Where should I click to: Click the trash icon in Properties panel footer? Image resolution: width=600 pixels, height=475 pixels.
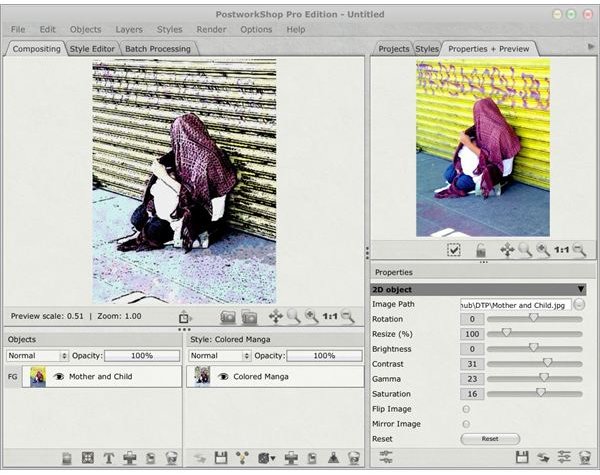pos(585,457)
